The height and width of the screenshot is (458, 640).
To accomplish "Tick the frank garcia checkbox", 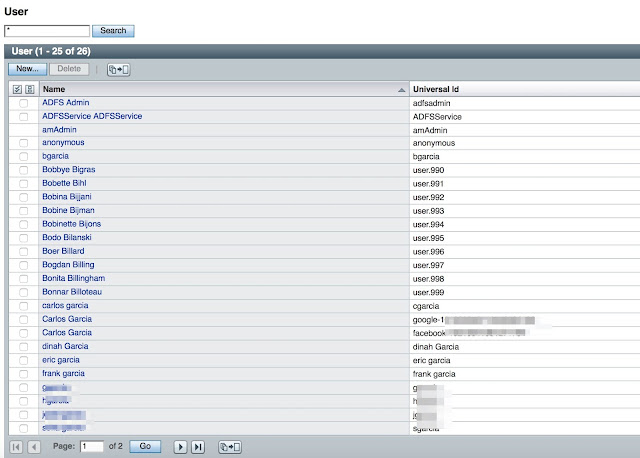I will point(24,374).
